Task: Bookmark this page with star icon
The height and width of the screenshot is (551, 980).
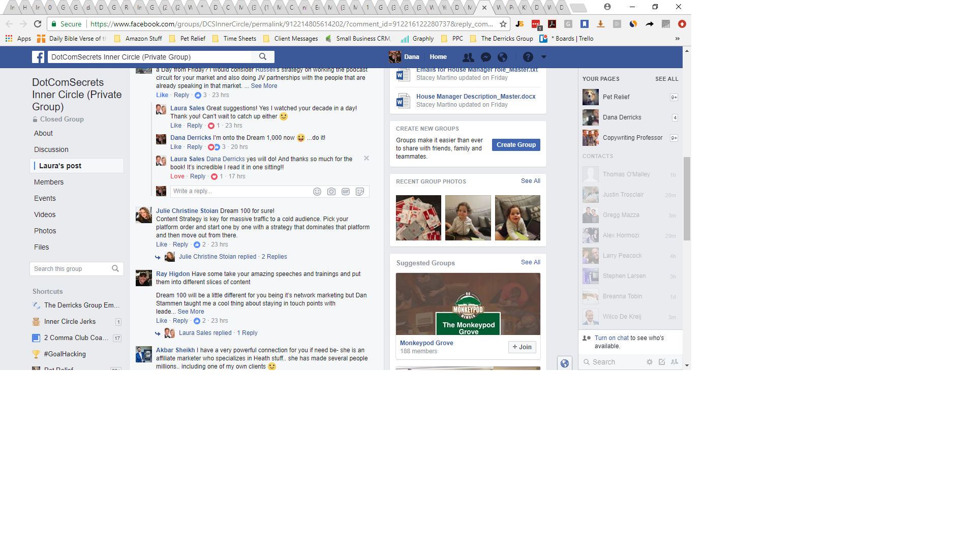Action: [x=503, y=24]
